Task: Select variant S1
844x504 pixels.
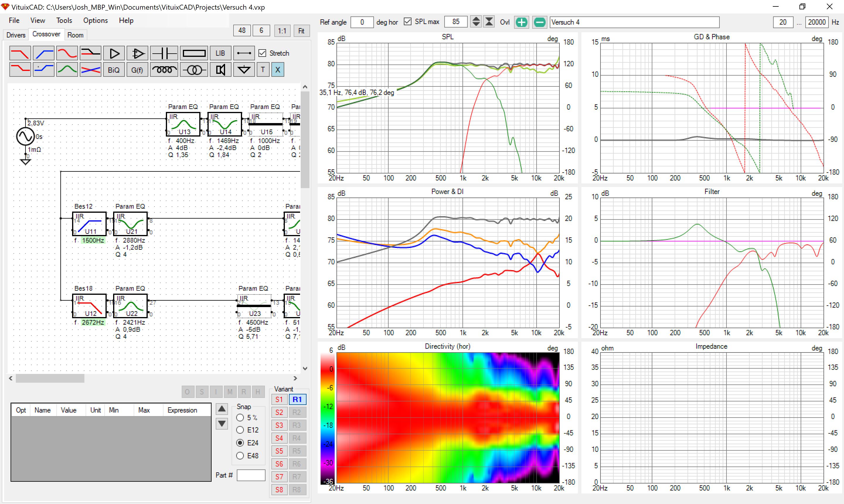Action: (279, 400)
